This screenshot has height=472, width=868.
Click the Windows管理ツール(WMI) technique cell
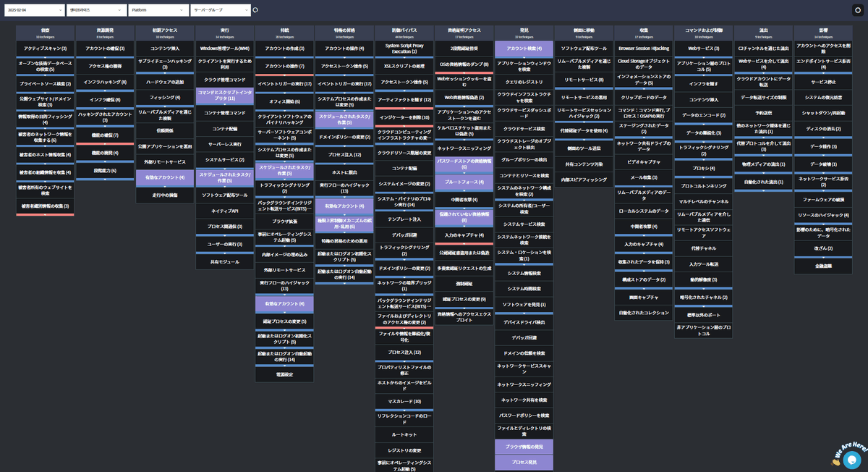224,49
